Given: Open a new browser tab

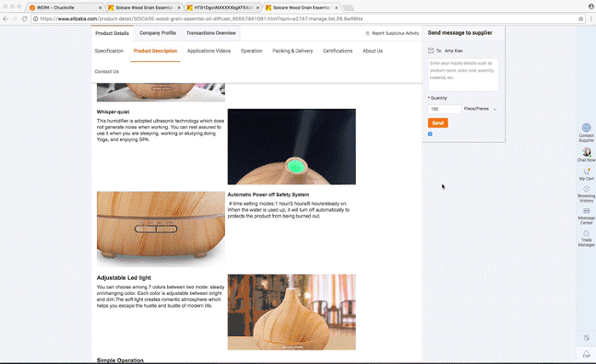Looking at the screenshot, I should tap(348, 8).
